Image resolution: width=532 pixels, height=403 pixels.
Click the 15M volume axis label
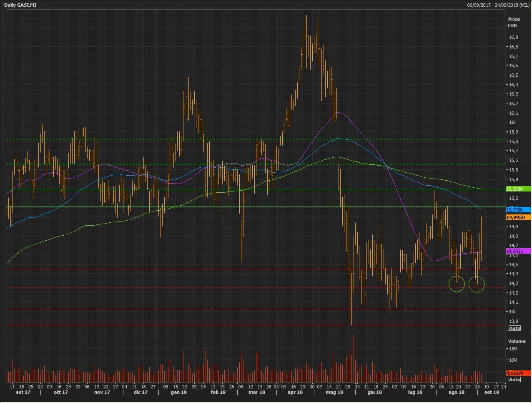click(x=513, y=349)
